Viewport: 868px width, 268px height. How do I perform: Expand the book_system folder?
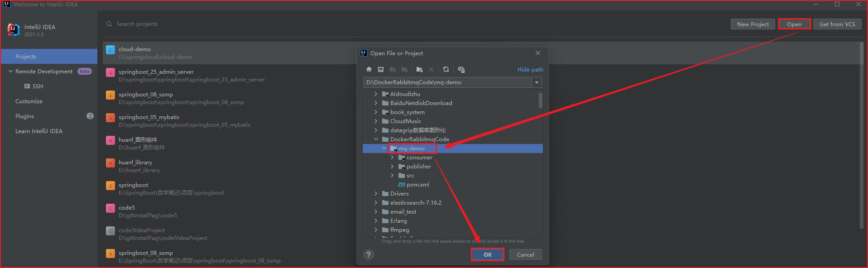click(376, 112)
